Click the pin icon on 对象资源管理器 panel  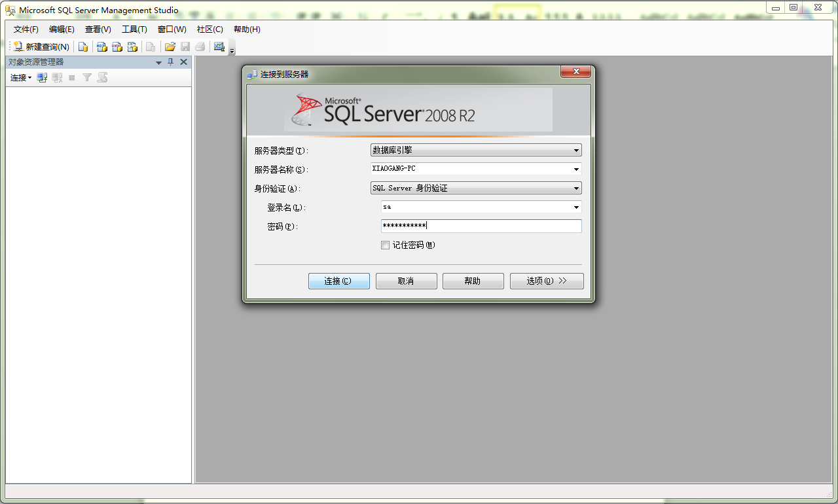[x=170, y=62]
